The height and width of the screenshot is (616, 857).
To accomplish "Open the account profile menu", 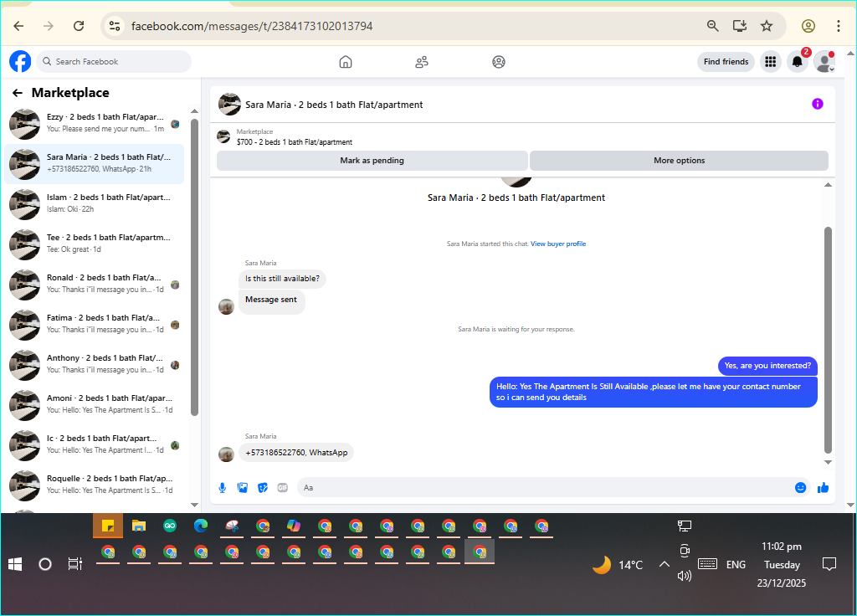I will point(824,62).
